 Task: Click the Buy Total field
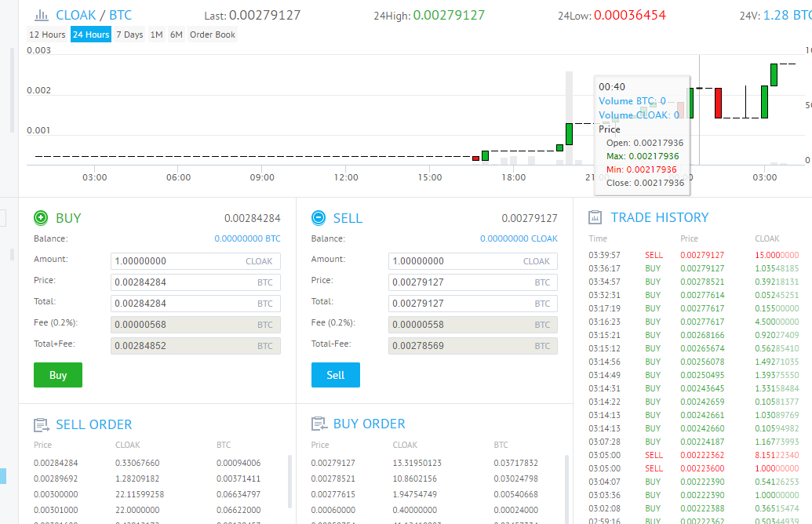(x=196, y=304)
